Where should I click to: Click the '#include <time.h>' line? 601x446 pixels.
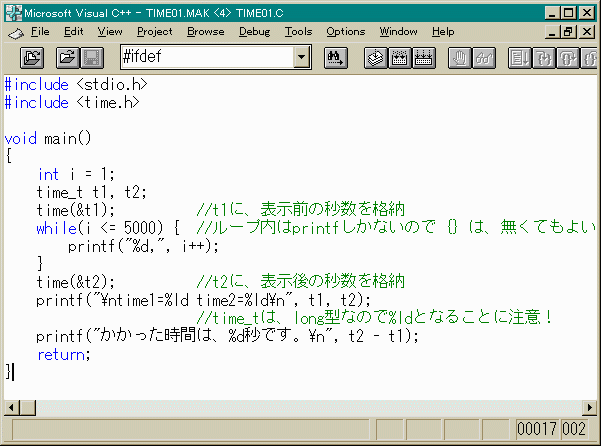click(x=72, y=102)
